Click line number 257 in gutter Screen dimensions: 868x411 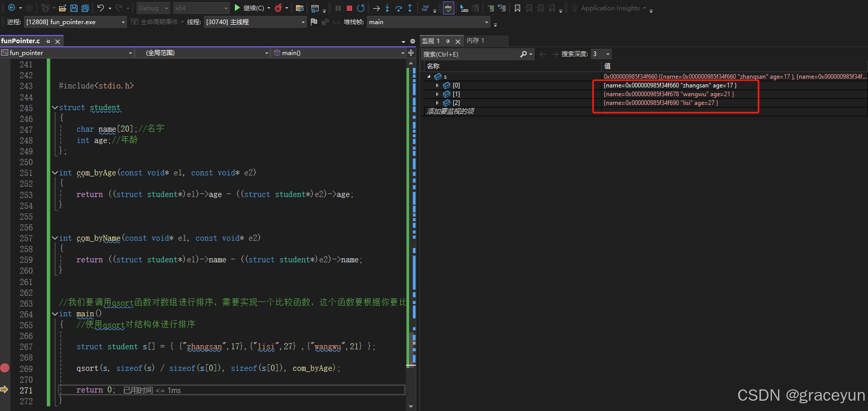26,238
